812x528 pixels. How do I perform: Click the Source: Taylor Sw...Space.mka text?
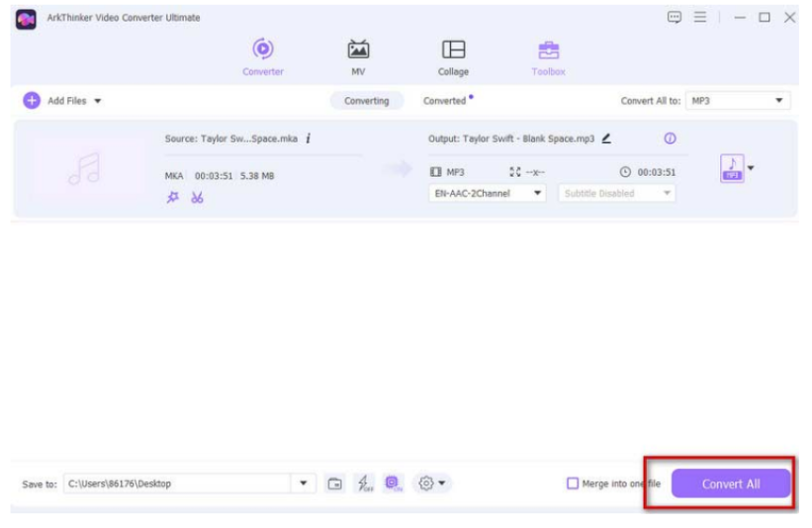tap(231, 138)
